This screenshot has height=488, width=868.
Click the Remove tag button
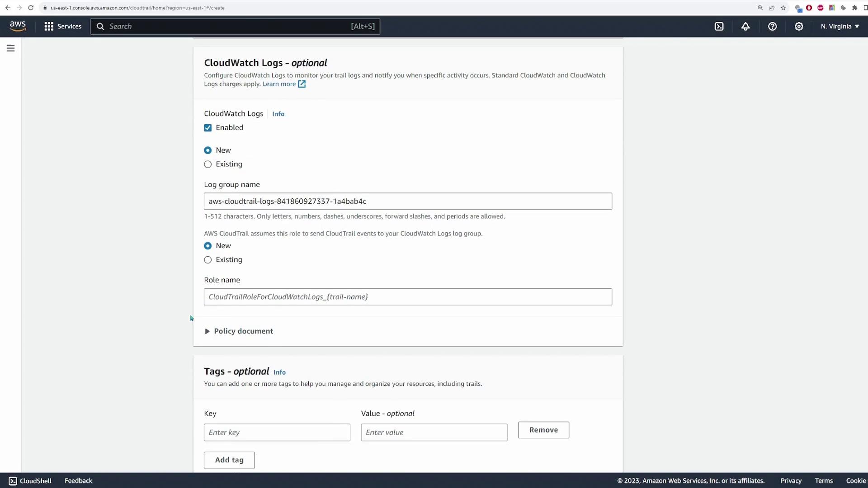[543, 430]
